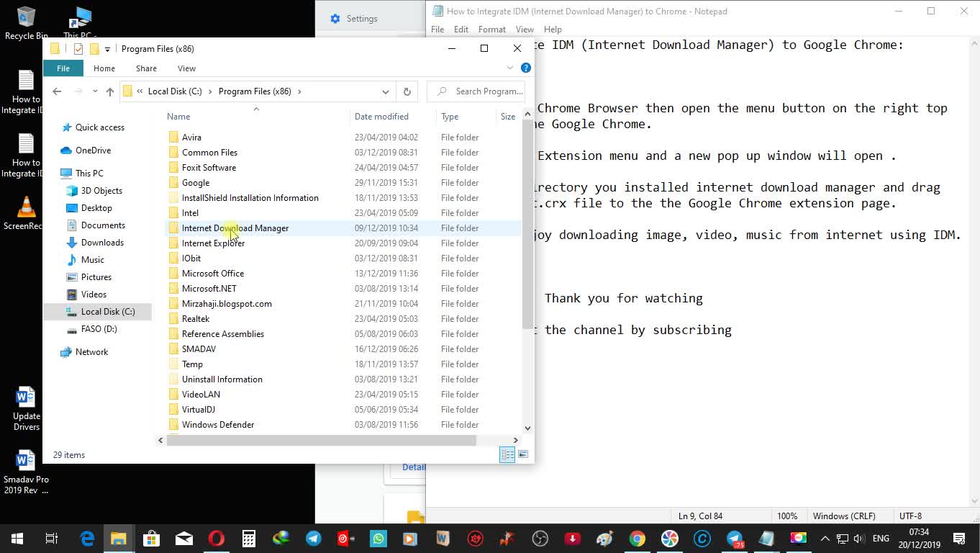Launch OBS Studio from the taskbar
The height and width of the screenshot is (553, 980).
[x=540, y=539]
